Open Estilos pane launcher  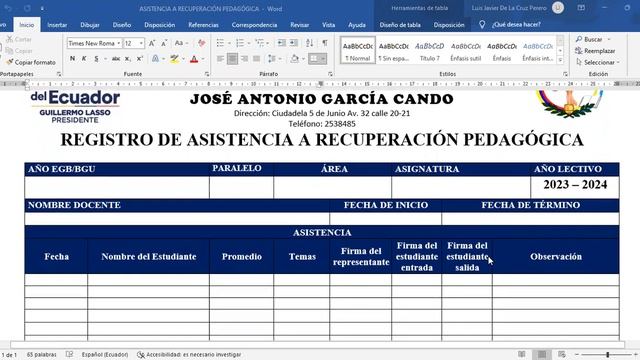565,74
